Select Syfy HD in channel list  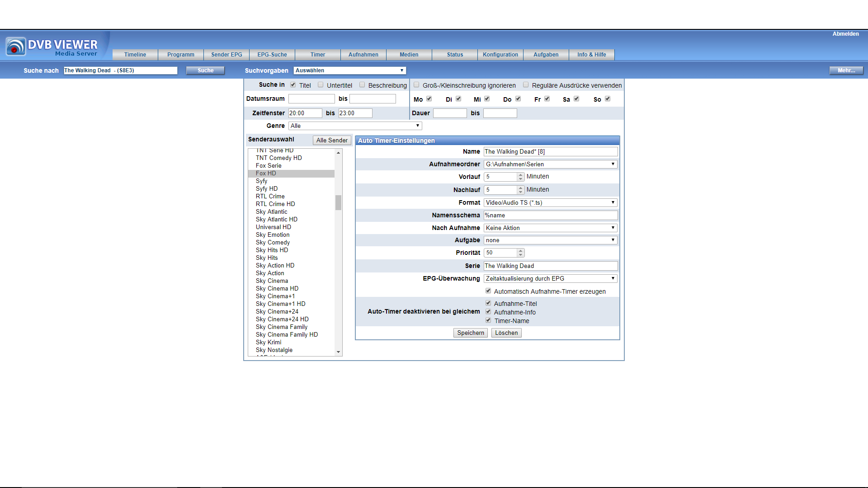pyautogui.click(x=291, y=189)
